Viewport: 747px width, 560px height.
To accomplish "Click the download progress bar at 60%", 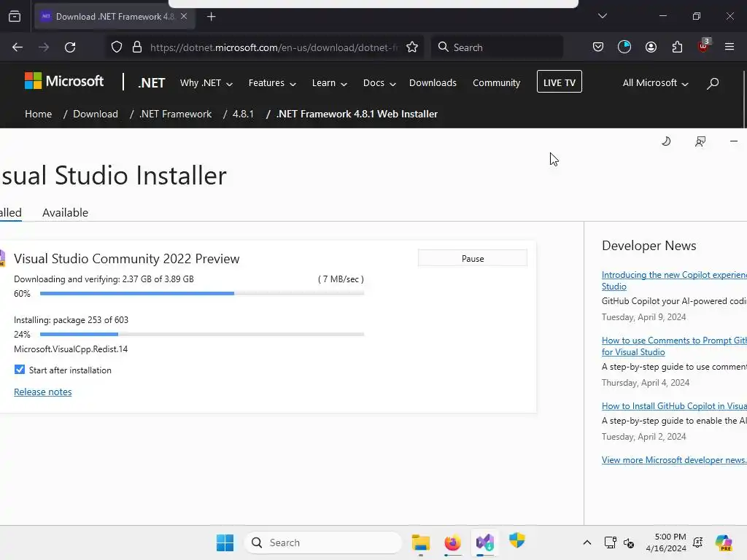I will click(202, 293).
